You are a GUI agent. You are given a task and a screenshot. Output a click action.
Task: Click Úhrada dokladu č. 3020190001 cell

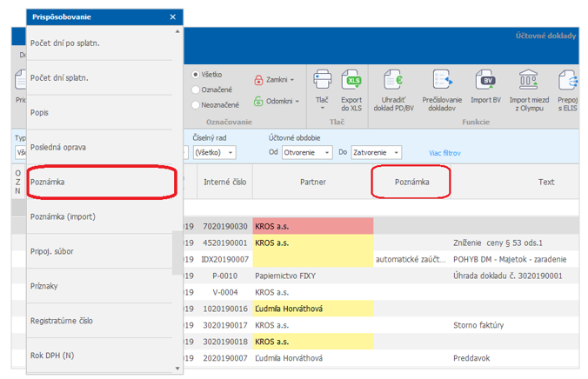[x=515, y=276]
